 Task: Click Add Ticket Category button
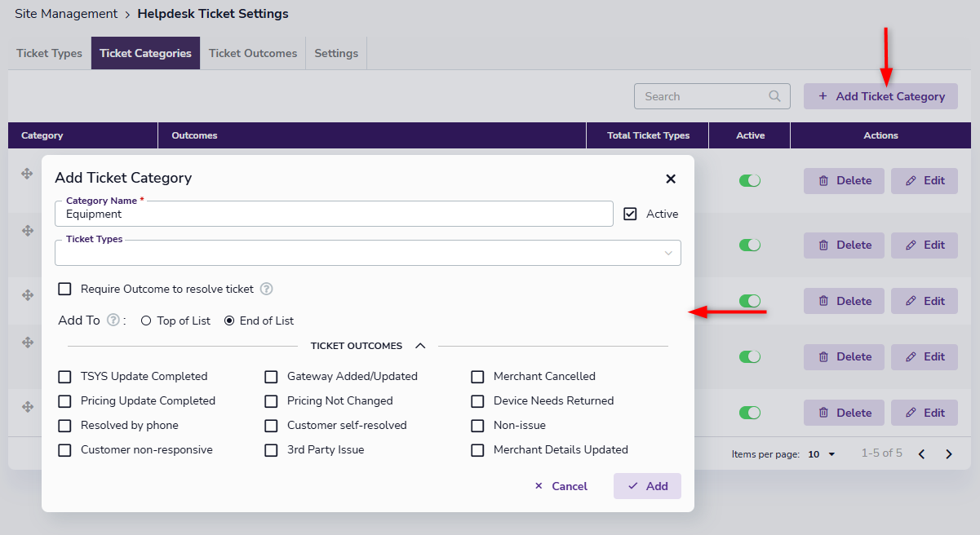pos(880,96)
